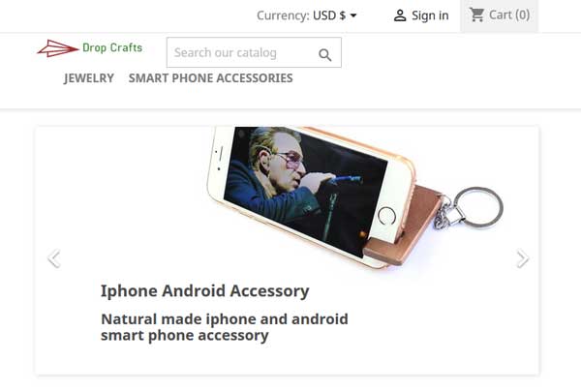The image size is (581, 392).
Task: Click the keychain ring in banner
Action: (478, 207)
